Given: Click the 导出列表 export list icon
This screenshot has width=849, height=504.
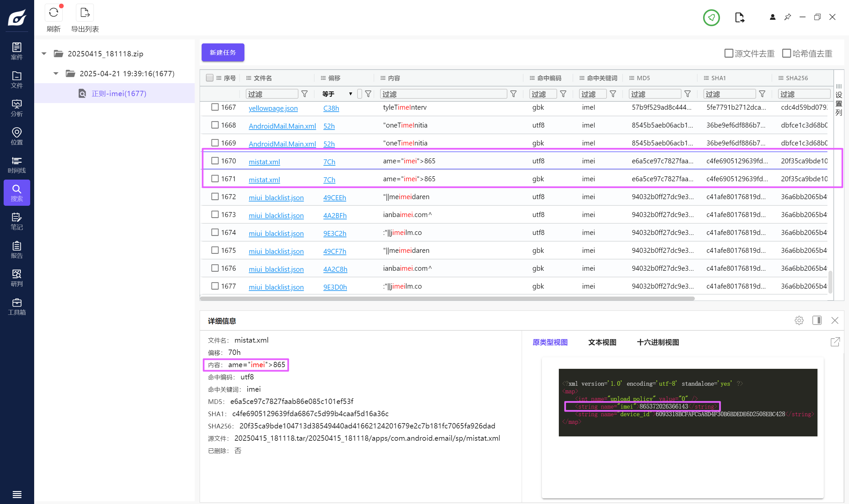Looking at the screenshot, I should pyautogui.click(x=85, y=13).
